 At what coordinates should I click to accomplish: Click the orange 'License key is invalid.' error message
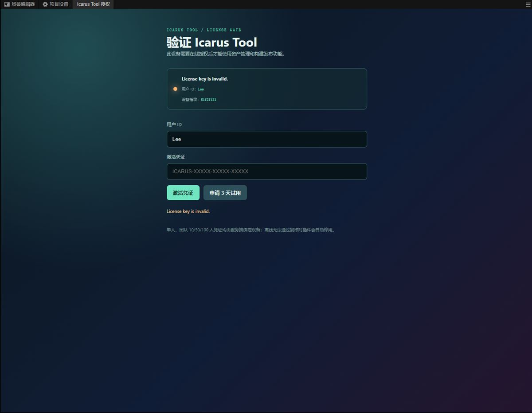(x=188, y=211)
